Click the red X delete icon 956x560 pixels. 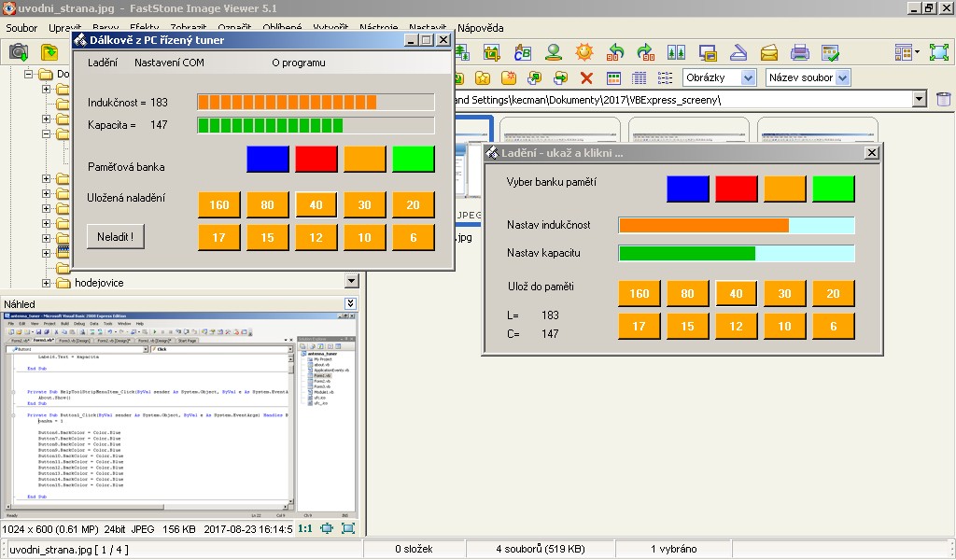pos(586,78)
